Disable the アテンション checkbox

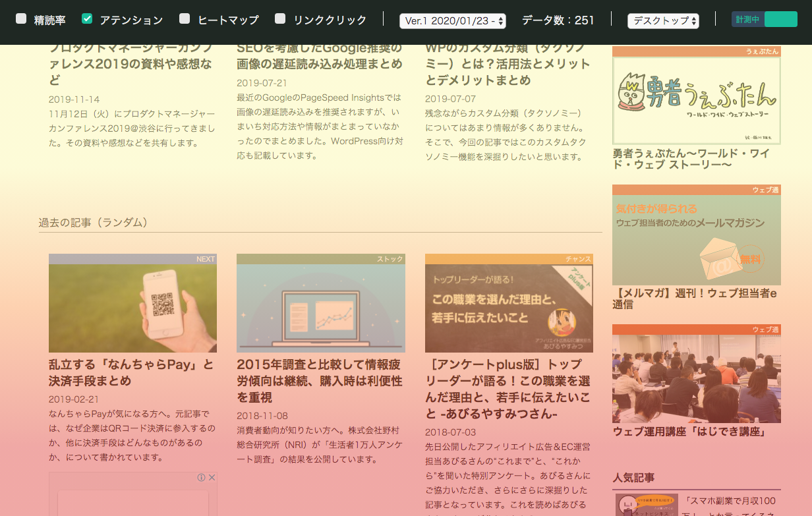pos(87,18)
